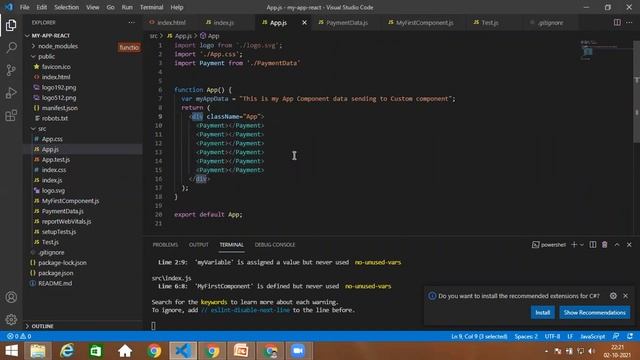This screenshot has width=640, height=360.
Task: Click the Show Recommendations button
Action: pyautogui.click(x=594, y=312)
